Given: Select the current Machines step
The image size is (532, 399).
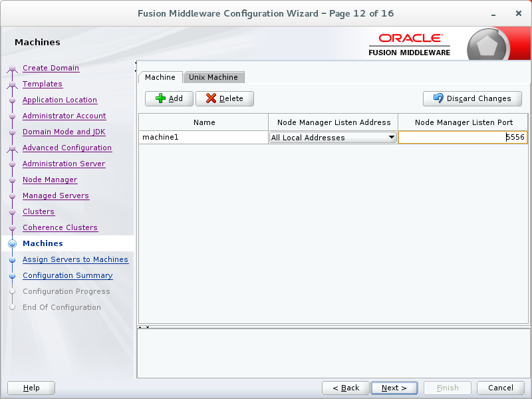Looking at the screenshot, I should click(x=43, y=243).
